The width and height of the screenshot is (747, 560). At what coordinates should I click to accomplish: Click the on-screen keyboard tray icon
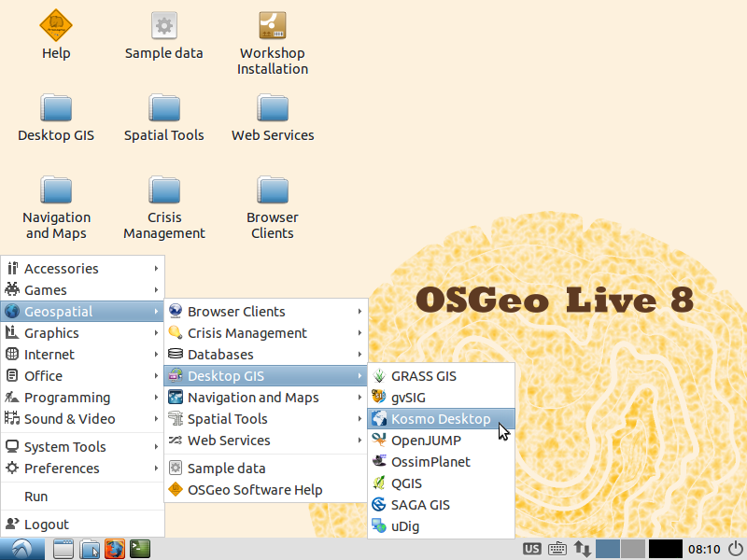tap(557, 549)
